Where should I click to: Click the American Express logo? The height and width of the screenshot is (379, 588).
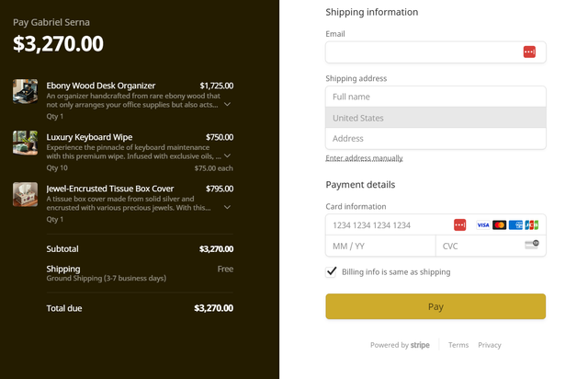point(515,225)
